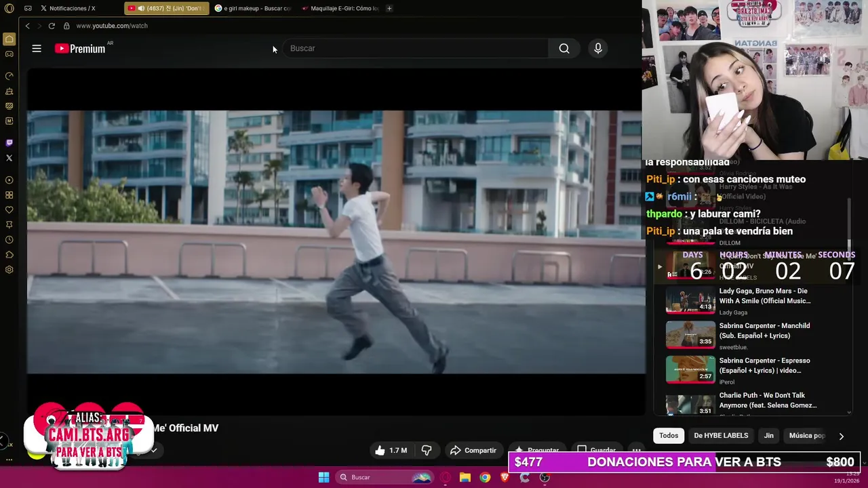This screenshot has height=488, width=868.
Task: Open the striped GX Mods sidebar icon
Action: pyautogui.click(x=9, y=106)
